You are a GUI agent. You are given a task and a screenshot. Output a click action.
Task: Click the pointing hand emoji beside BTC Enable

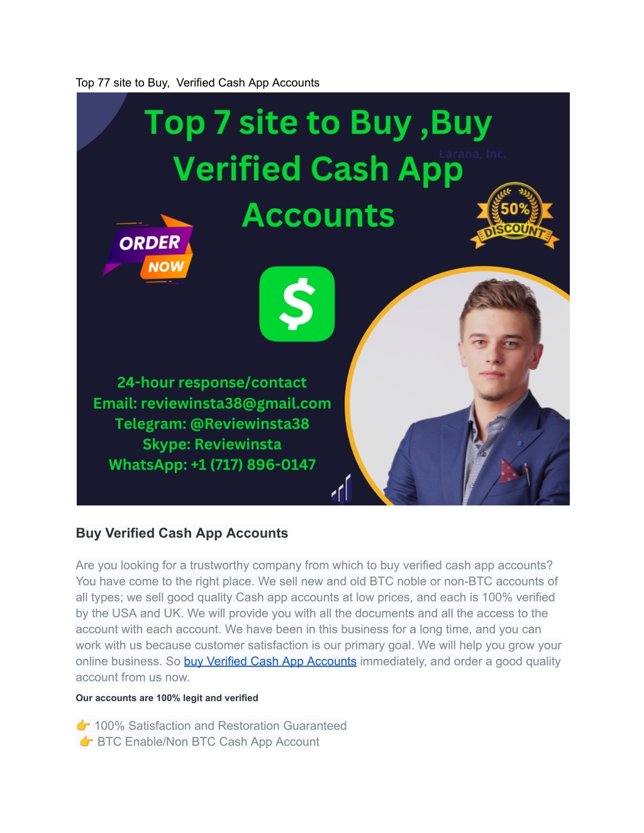coord(86,742)
